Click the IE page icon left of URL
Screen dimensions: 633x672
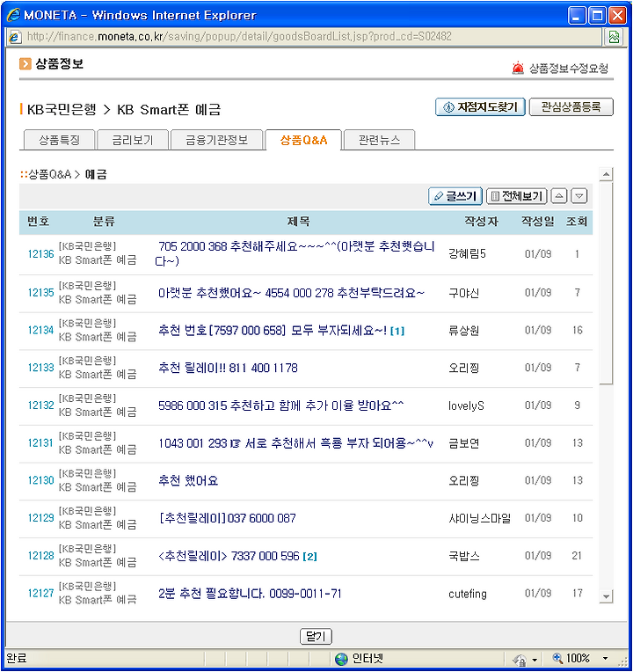[15, 37]
